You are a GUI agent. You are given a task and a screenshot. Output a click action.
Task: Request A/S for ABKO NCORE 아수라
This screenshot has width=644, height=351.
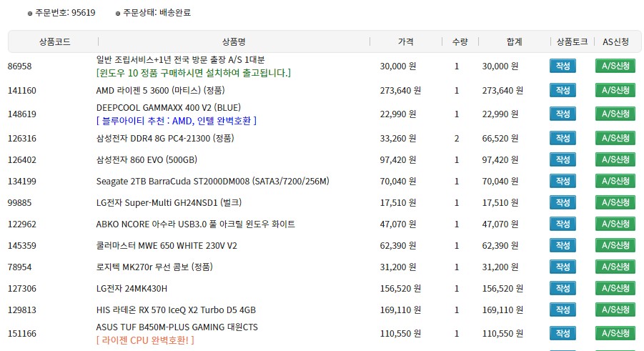[x=615, y=224]
